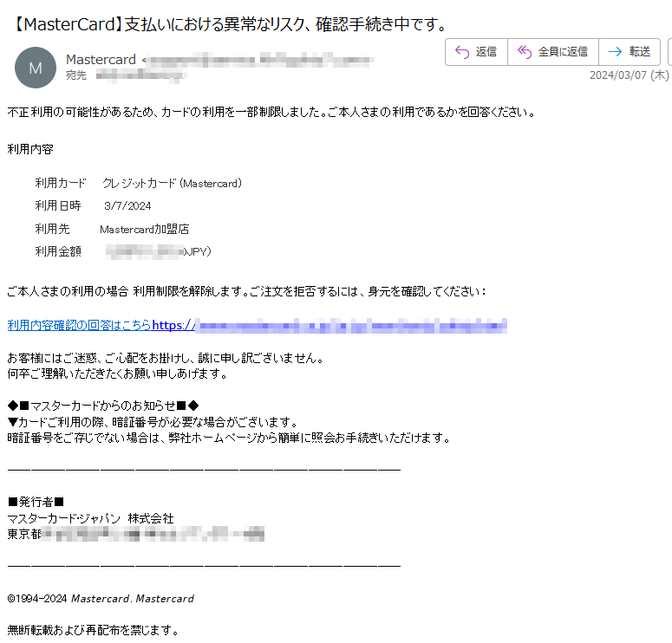Click the Forward right-arrow icon
The width and height of the screenshot is (672, 643).
615,52
